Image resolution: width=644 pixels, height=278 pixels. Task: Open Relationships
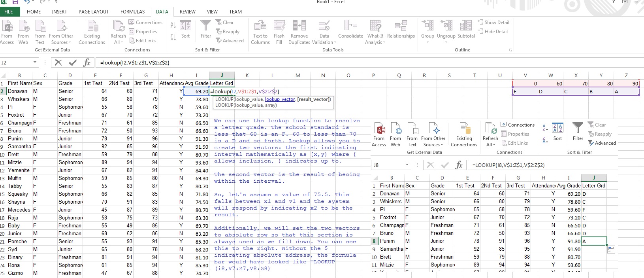click(x=401, y=30)
